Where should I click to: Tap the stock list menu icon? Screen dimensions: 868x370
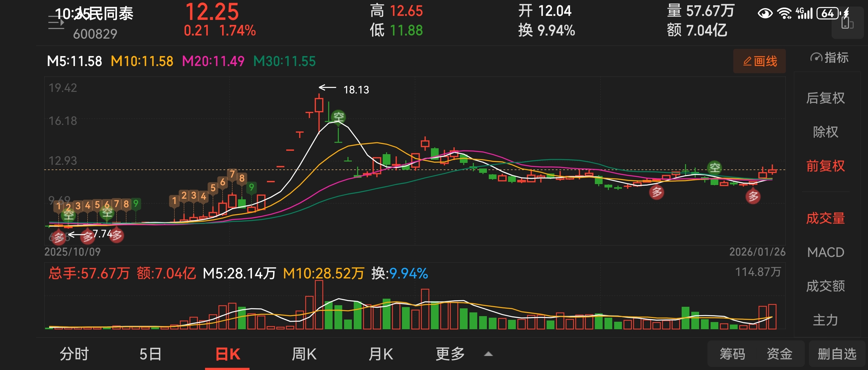point(56,23)
